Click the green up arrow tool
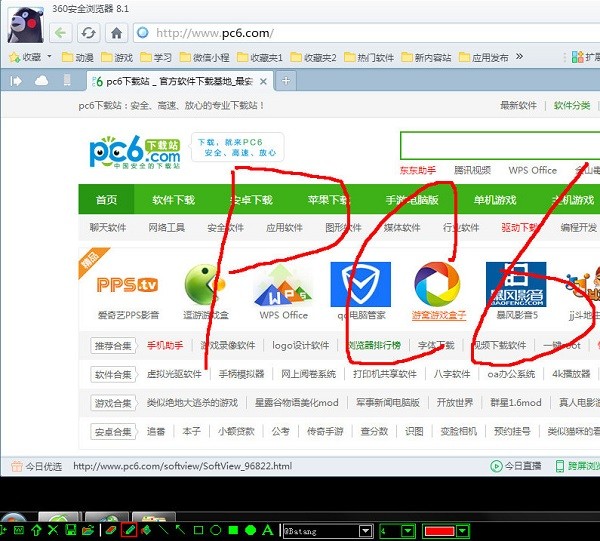 click(36, 530)
